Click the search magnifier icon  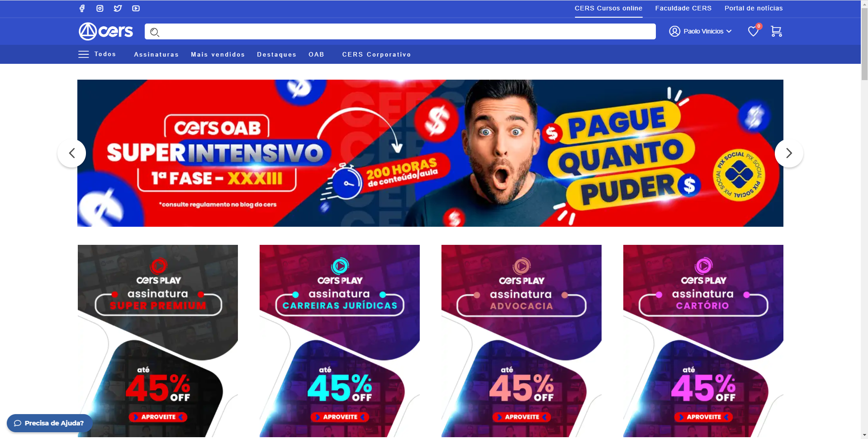click(x=154, y=32)
